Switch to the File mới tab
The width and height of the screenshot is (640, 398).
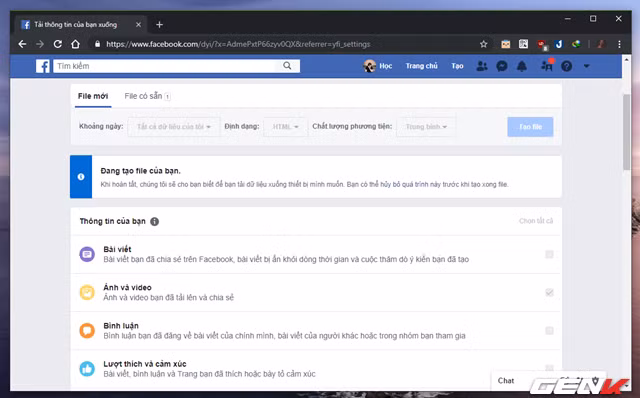tap(93, 96)
